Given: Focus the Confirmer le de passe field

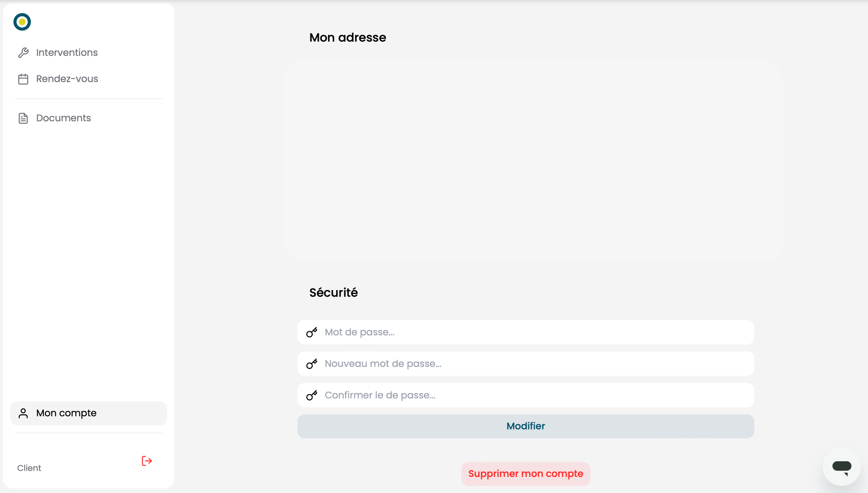Looking at the screenshot, I should pyautogui.click(x=526, y=395).
